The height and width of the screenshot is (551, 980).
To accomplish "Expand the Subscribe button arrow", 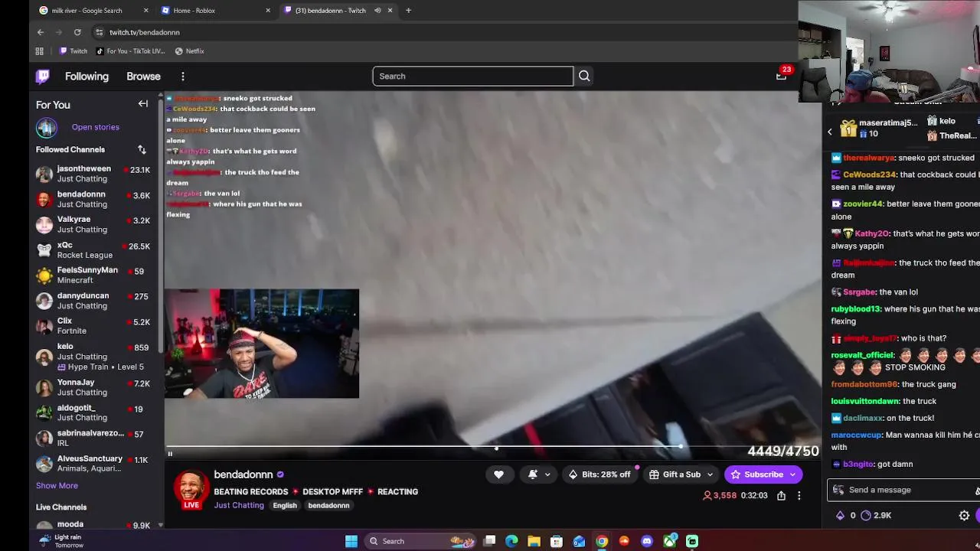I will (793, 474).
